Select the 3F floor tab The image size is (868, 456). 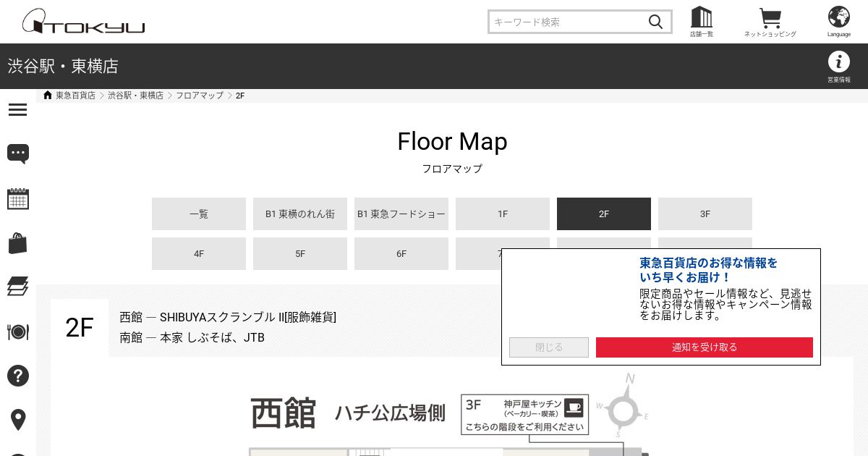705,214
